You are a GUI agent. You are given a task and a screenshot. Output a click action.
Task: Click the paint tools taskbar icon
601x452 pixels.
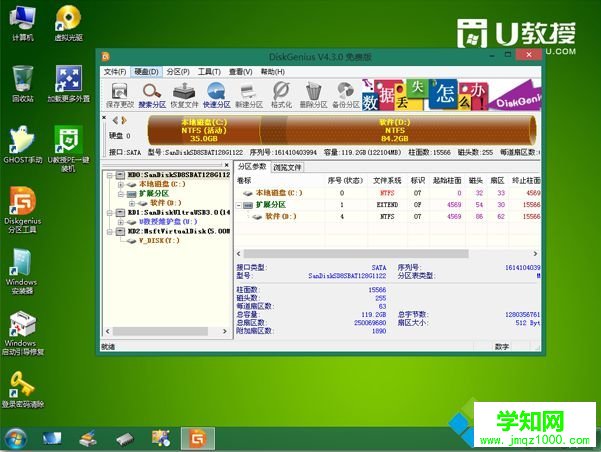pyautogui.click(x=88, y=439)
